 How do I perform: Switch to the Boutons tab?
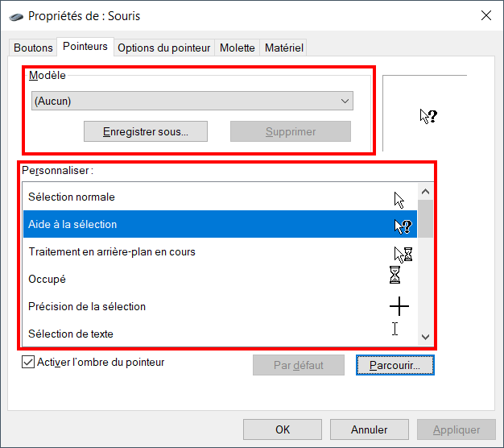click(x=33, y=48)
